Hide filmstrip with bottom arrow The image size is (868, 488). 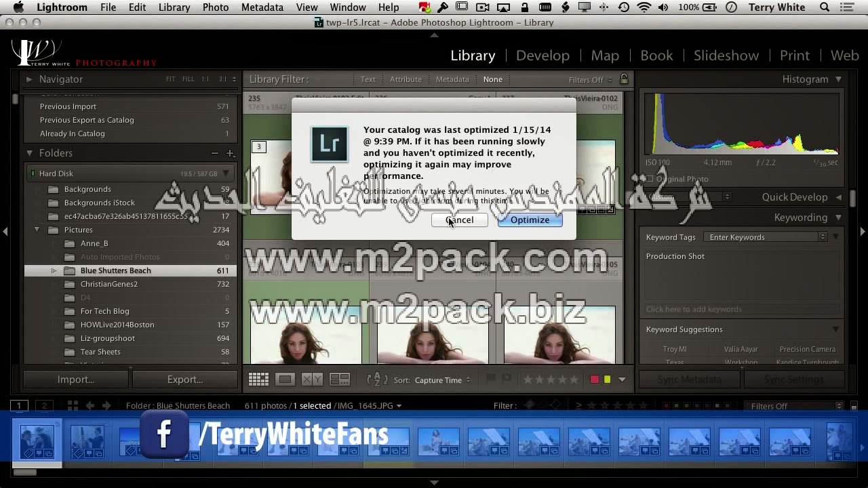tap(434, 483)
